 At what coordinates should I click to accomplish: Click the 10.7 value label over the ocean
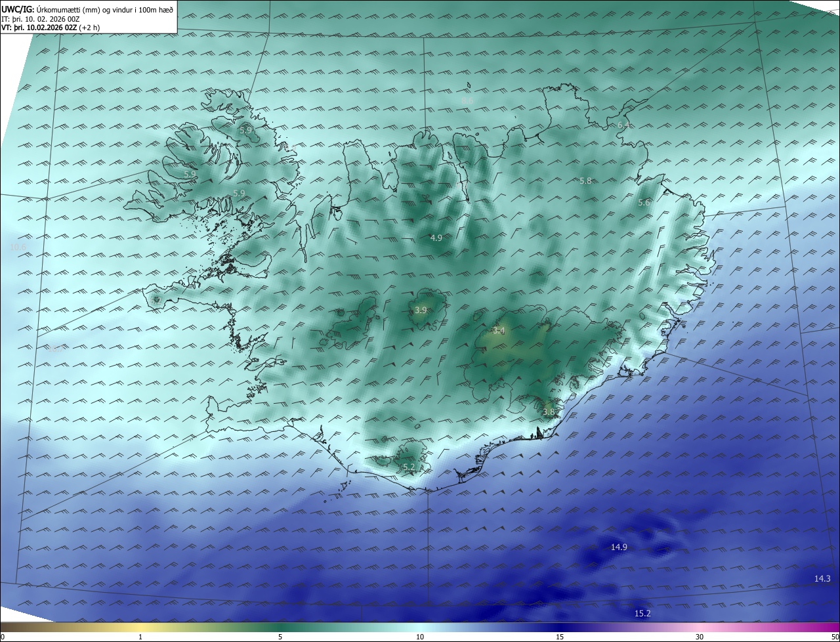56,349
